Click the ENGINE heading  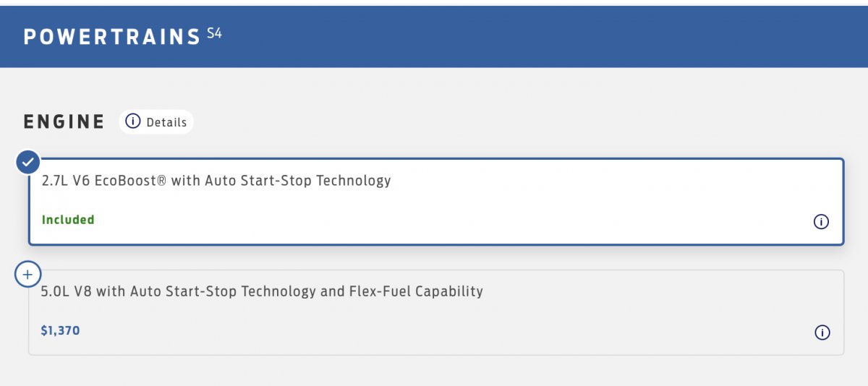(x=64, y=121)
